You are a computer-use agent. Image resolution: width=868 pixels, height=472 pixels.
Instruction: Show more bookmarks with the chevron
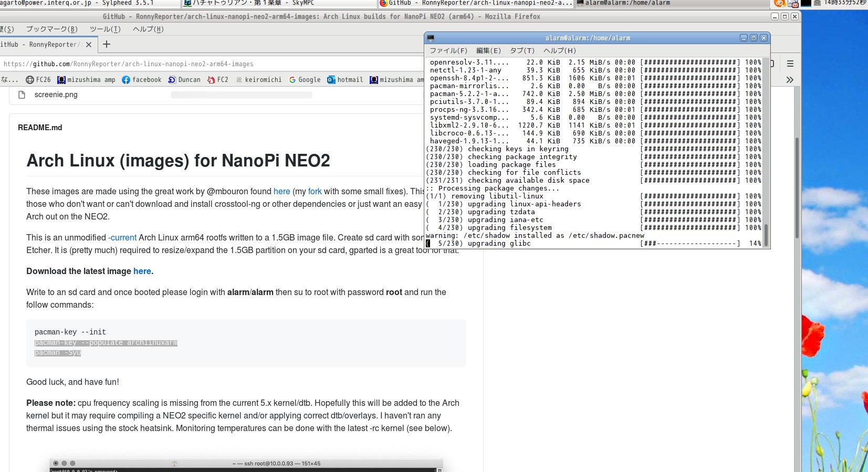point(790,80)
